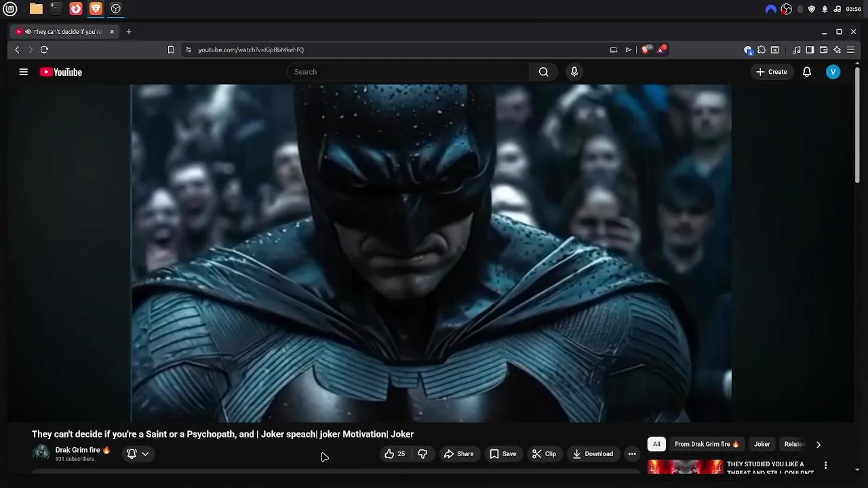Open subscription notification bell dropdown
868x488 pixels.
tap(138, 454)
